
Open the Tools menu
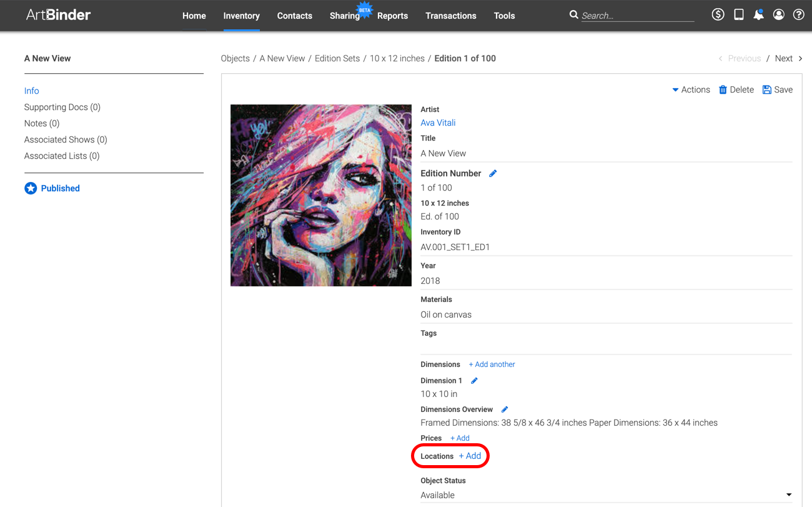click(x=504, y=16)
